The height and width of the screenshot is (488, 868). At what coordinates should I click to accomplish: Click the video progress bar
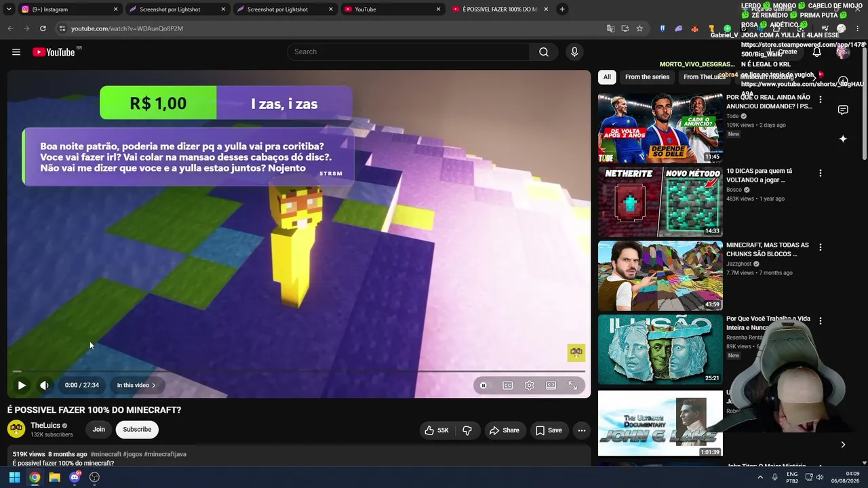click(298, 371)
